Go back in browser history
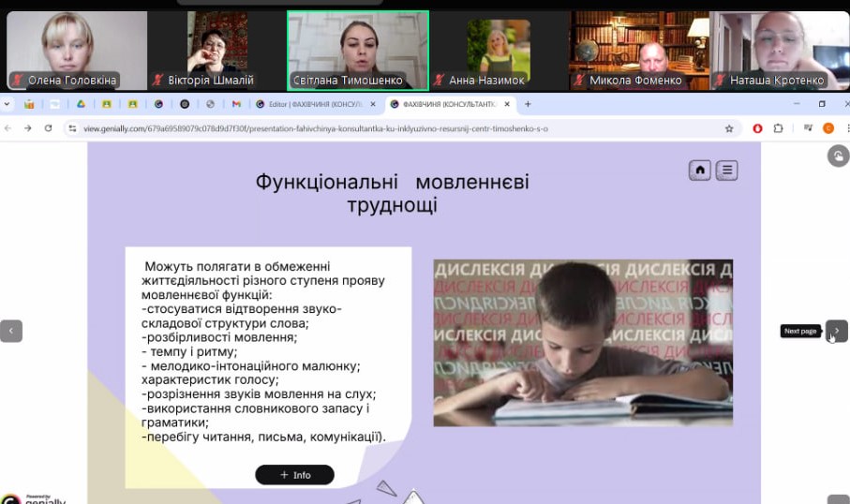 [x=7, y=128]
